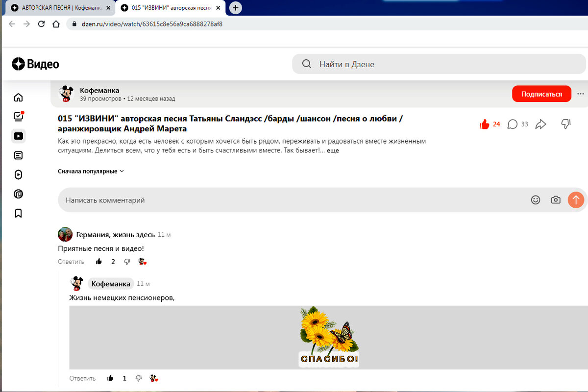The width and height of the screenshot is (588, 392).
Task: Select the Video section icon in sidebar
Action: (18, 136)
